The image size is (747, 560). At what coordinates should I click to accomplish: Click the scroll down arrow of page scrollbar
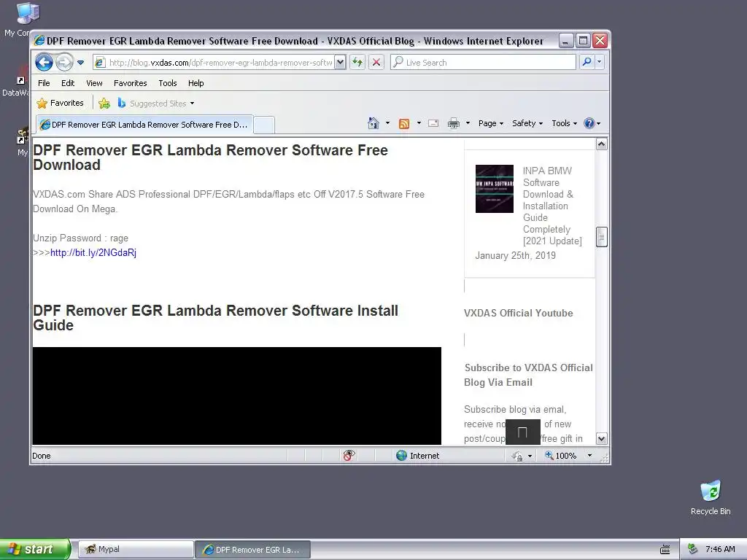click(602, 438)
